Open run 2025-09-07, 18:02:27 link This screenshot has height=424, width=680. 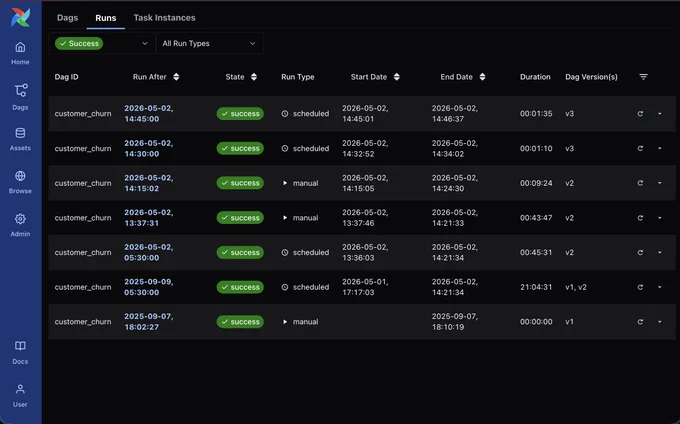point(149,322)
